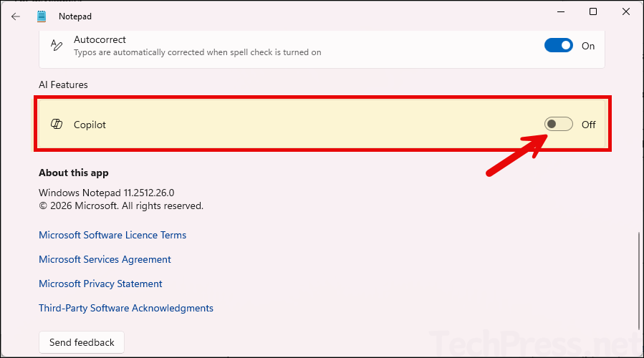Open the Microsoft Services Agreement link
The image size is (644, 358).
point(105,259)
